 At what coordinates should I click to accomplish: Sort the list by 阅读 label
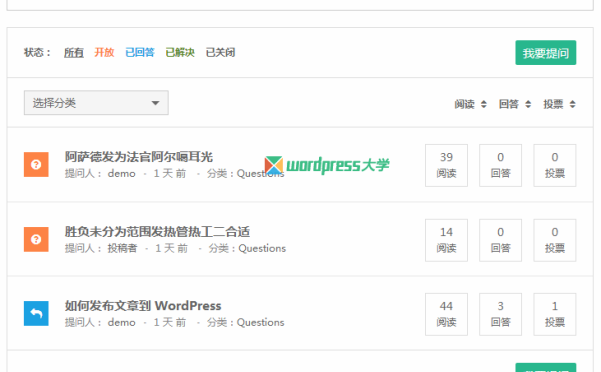click(x=465, y=104)
